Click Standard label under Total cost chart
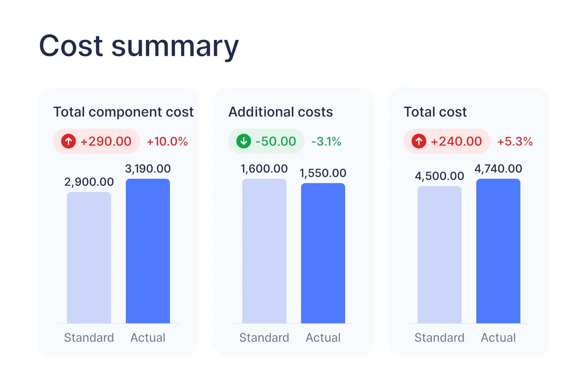Screen dimensions: 588x388 click(440, 338)
